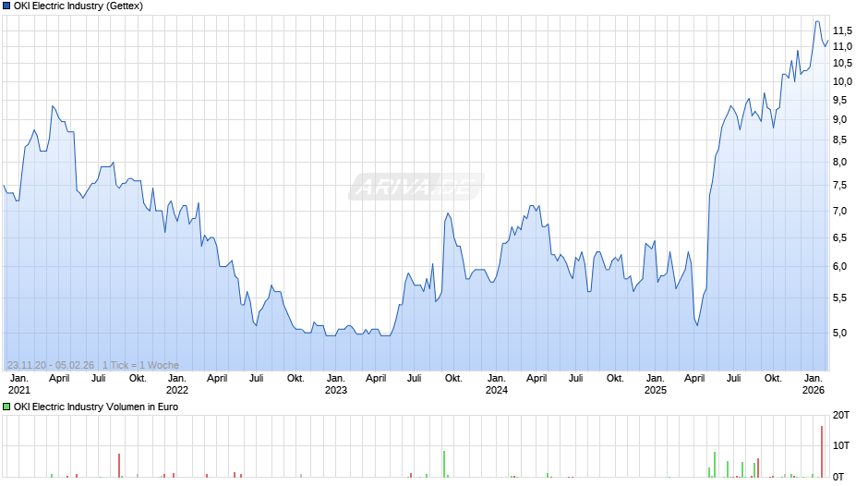Click the '1 Tick = 1 Woche' note
Image resolution: width=868 pixels, height=486 pixels.
tap(140, 365)
